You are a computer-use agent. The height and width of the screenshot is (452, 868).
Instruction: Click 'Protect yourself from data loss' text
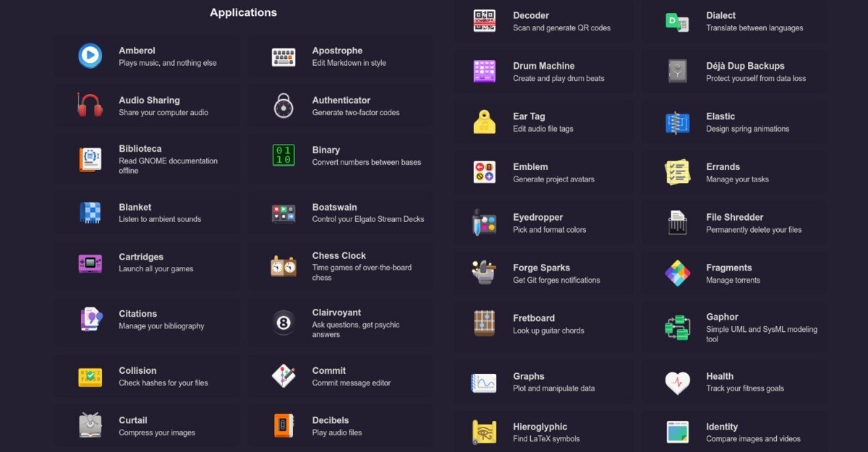756,79
